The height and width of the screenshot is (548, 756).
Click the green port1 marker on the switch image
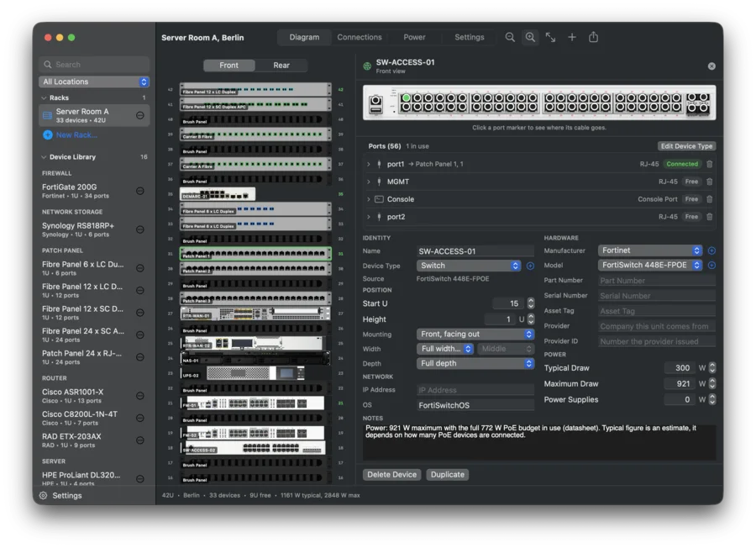pos(407,98)
